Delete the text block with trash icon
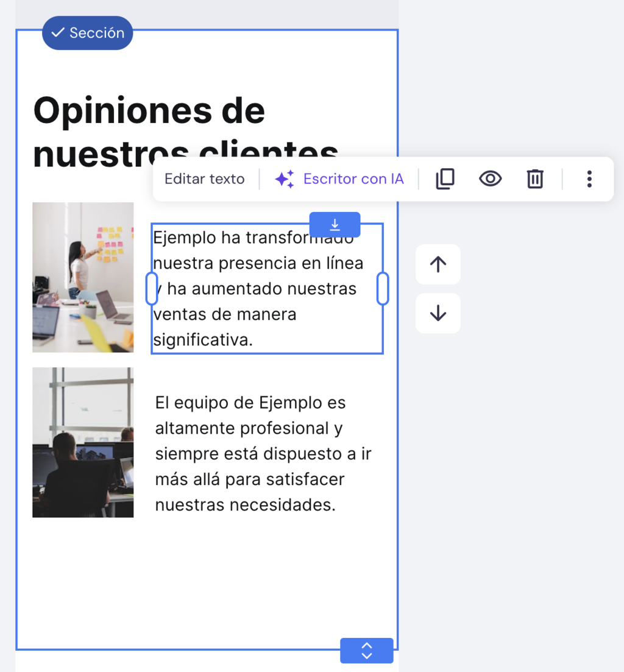 tap(534, 179)
